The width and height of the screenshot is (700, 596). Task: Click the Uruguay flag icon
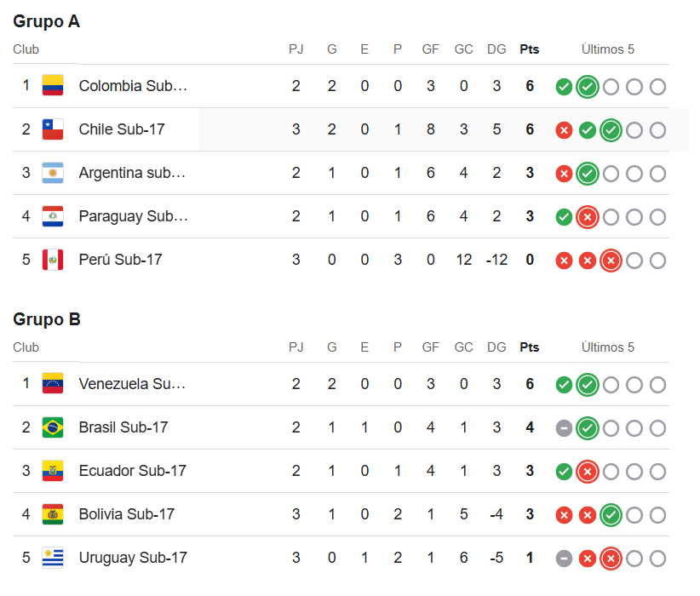(x=53, y=558)
